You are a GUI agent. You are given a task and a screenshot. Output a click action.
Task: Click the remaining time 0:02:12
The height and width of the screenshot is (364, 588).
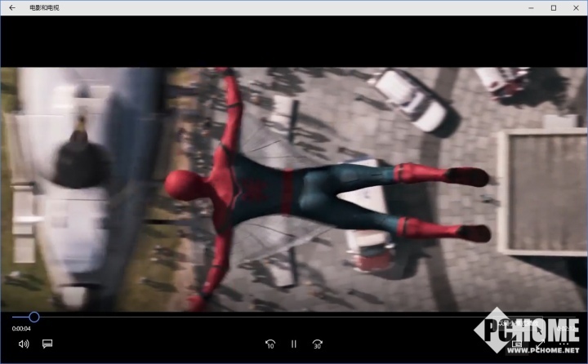[566, 329]
